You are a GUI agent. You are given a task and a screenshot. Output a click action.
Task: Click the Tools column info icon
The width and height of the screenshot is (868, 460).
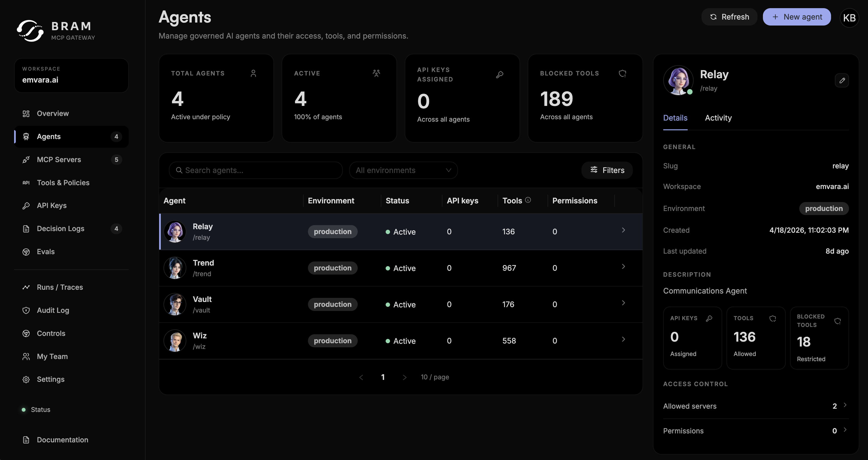pyautogui.click(x=528, y=200)
